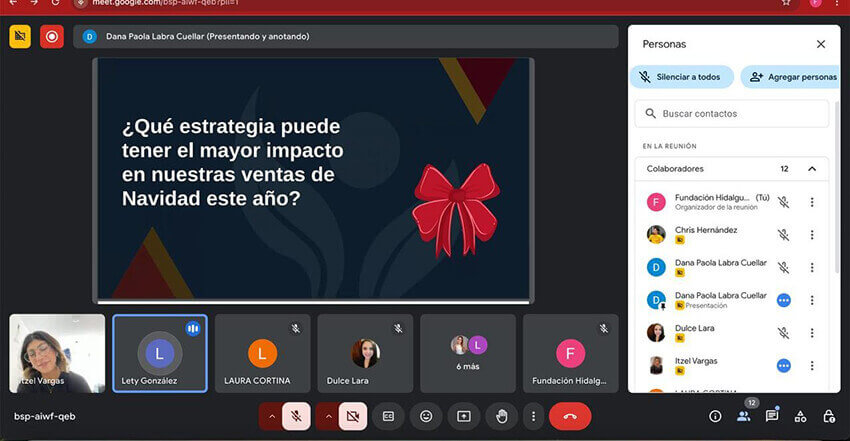Expand microphone audio settings arrow
Screen dimensions: 850x441
(x=271, y=416)
